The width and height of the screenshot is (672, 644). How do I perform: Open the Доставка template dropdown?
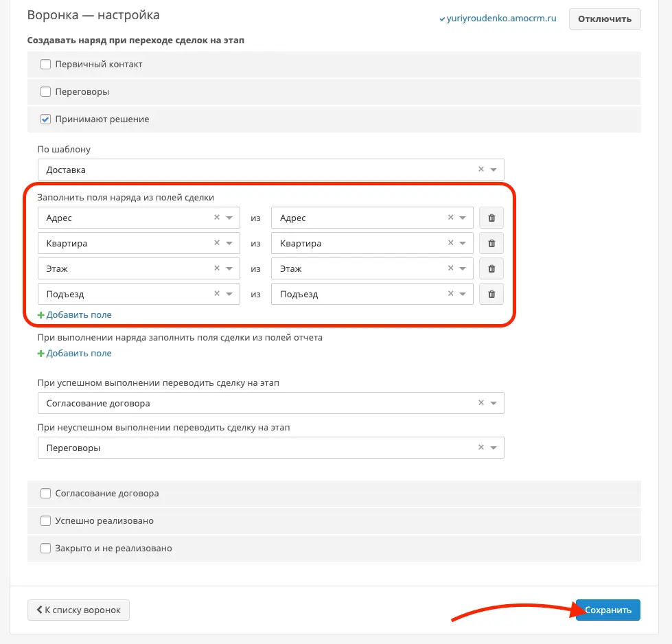click(271, 170)
